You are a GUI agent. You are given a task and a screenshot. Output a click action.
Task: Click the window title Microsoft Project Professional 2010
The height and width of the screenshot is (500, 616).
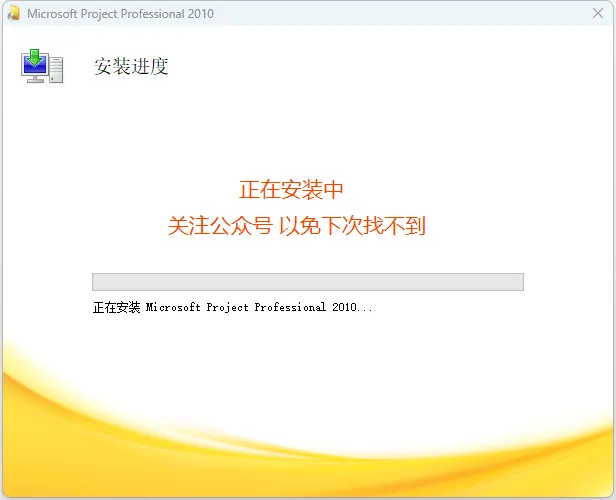click(120, 14)
